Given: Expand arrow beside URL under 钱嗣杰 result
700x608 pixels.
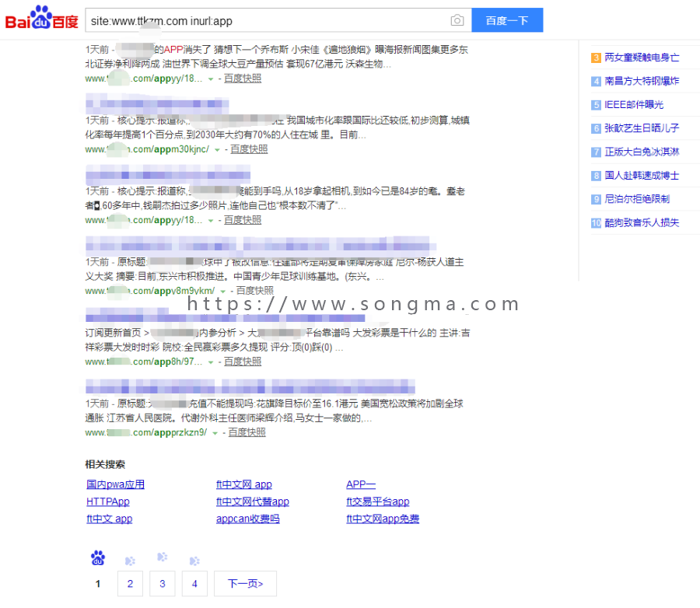Looking at the screenshot, I should pos(211,221).
